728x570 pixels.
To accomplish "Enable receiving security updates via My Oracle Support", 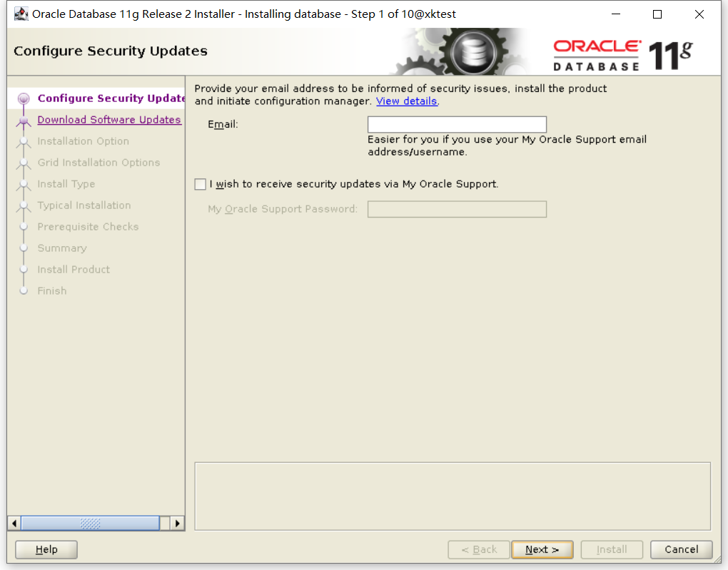I will tap(200, 184).
